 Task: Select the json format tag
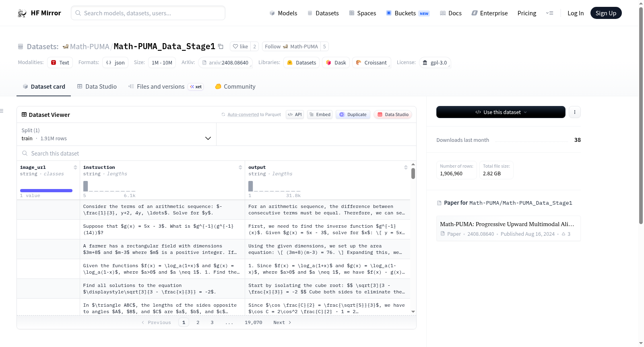point(116,62)
